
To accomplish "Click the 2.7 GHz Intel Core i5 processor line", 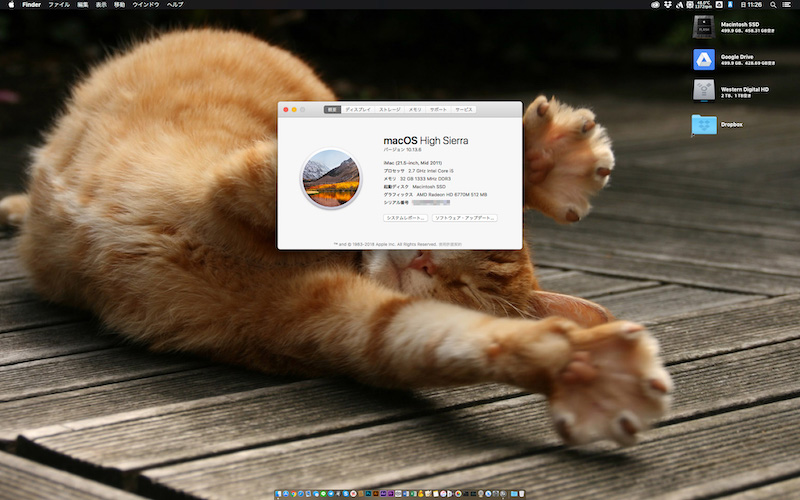I will [418, 171].
